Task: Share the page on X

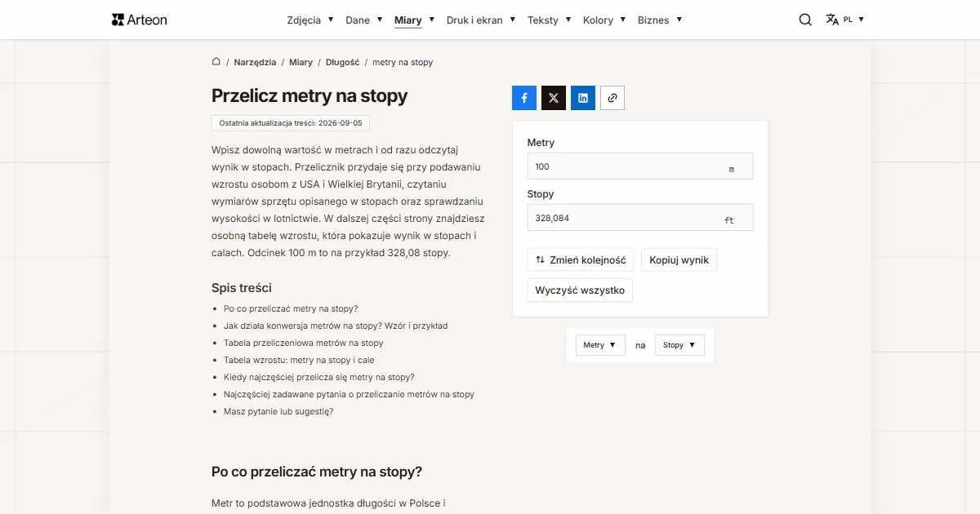Action: coord(554,98)
